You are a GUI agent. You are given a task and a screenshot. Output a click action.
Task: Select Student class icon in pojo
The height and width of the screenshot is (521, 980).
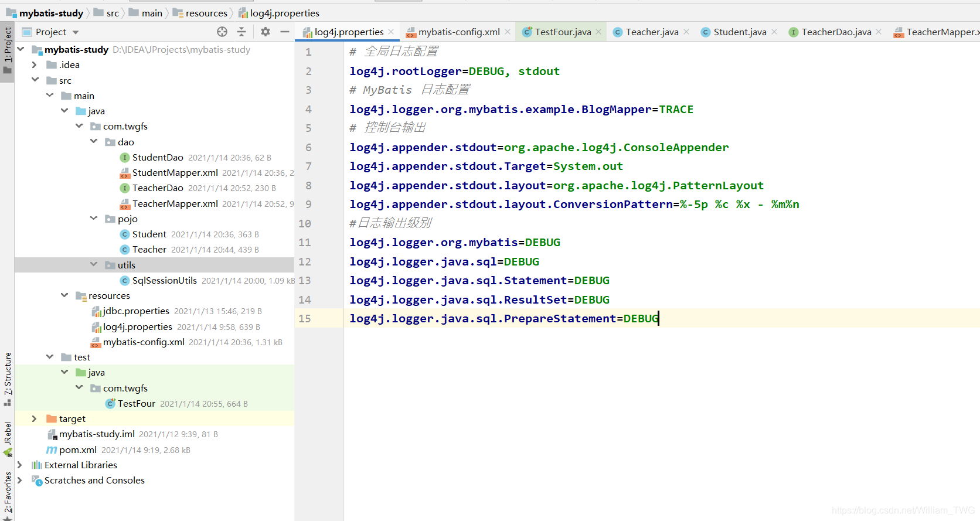124,234
